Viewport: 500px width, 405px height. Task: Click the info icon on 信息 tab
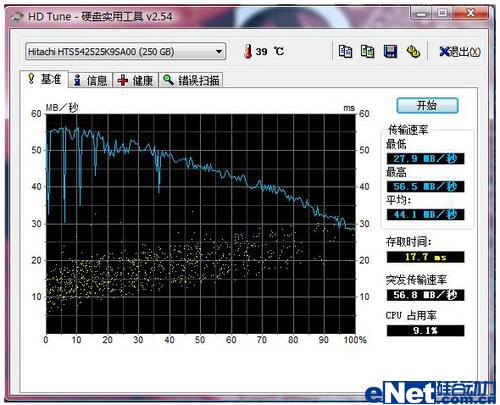[x=77, y=80]
